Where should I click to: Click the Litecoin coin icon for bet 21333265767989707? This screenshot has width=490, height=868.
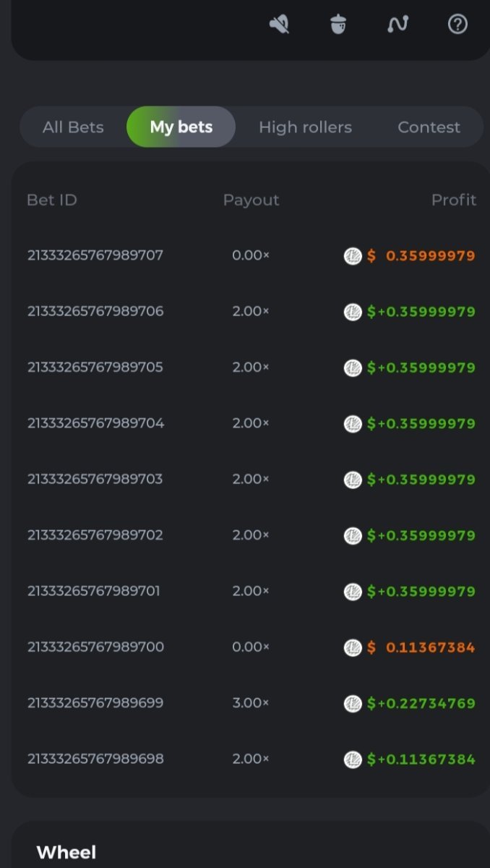(353, 256)
